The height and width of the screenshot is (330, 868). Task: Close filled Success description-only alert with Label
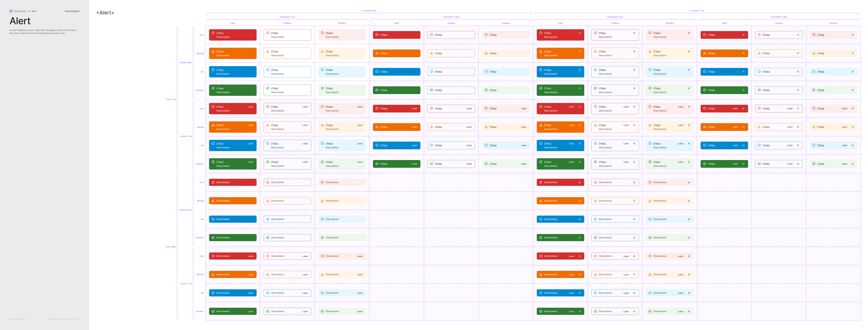click(580, 311)
